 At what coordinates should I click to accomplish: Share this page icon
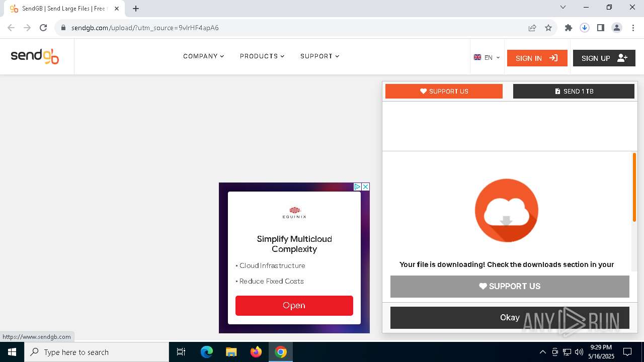(532, 28)
